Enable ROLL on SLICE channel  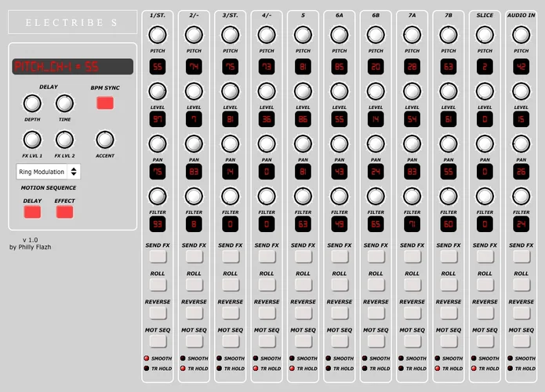pyautogui.click(x=485, y=285)
